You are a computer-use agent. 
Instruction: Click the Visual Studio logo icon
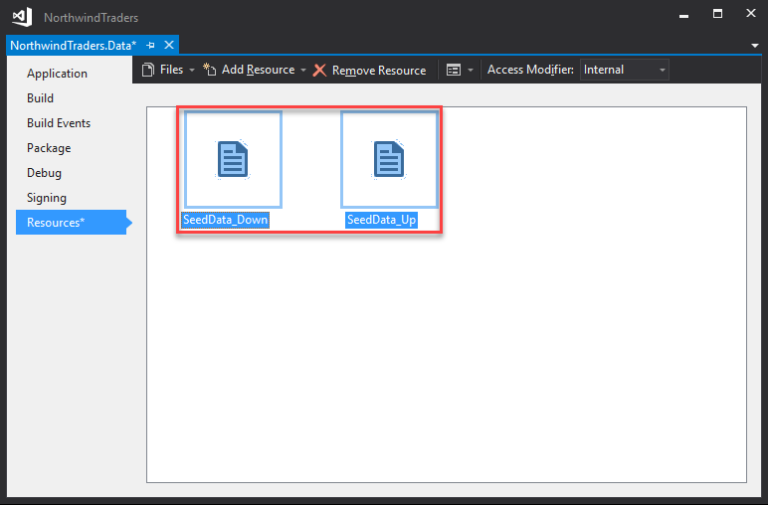point(21,17)
